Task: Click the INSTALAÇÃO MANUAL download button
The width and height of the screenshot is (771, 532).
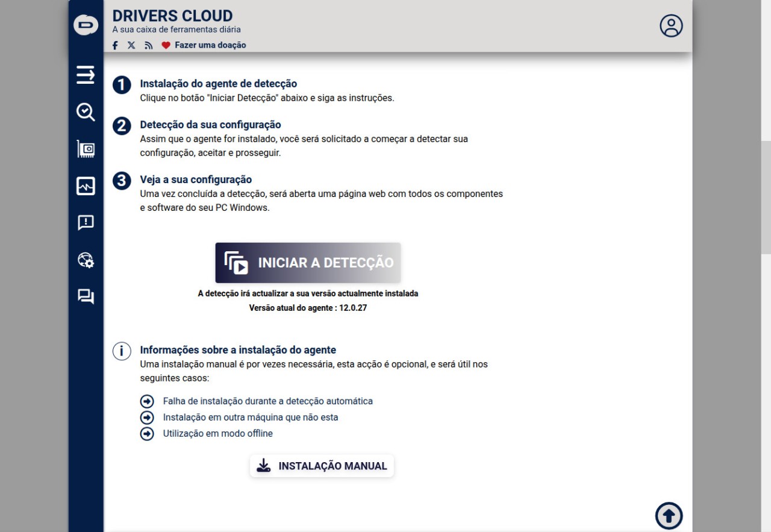Action: 322,466
